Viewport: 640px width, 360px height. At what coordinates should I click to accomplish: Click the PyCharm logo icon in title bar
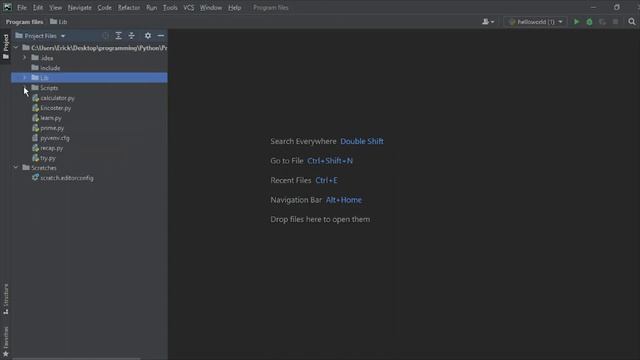tap(7, 7)
